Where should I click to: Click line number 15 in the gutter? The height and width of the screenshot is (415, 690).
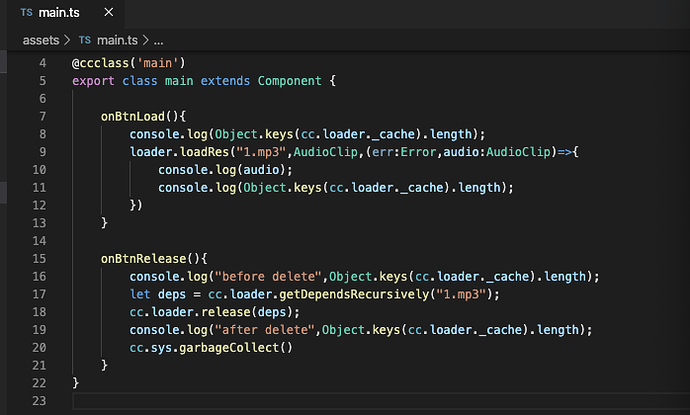coord(38,258)
